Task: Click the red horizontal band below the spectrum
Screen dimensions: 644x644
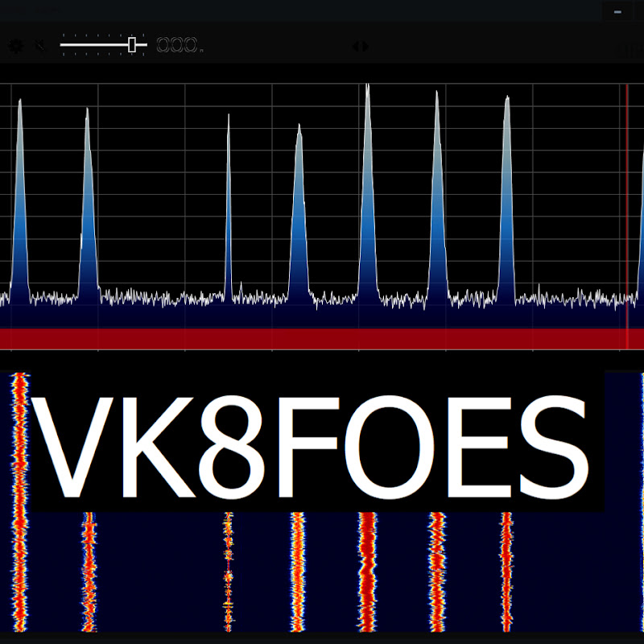Action: (x=322, y=338)
